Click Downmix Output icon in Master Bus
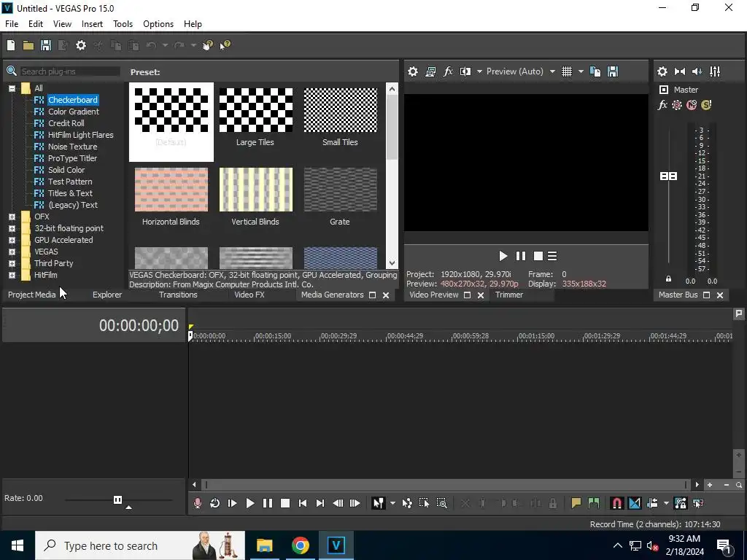The width and height of the screenshot is (747, 560). pos(680,71)
